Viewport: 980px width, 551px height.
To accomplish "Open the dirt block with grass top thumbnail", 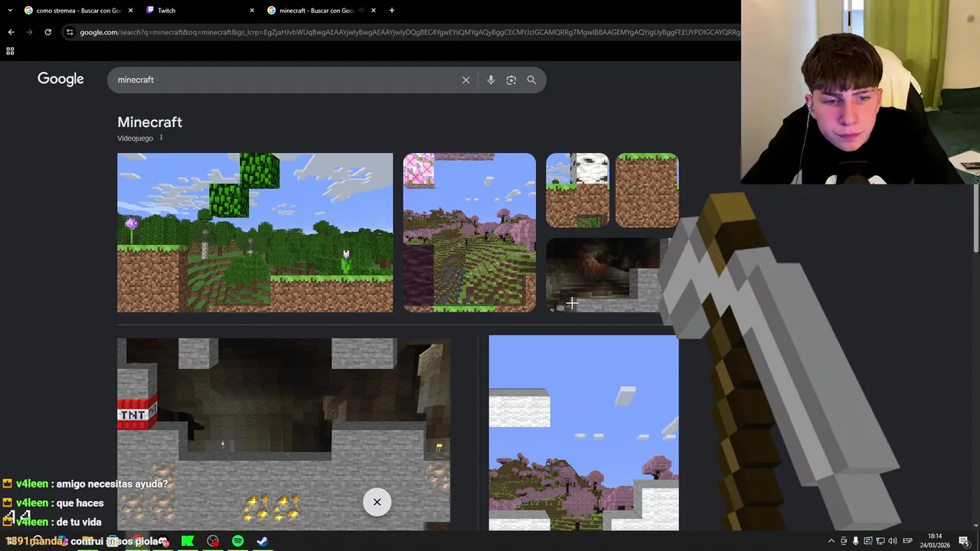I will pos(647,190).
